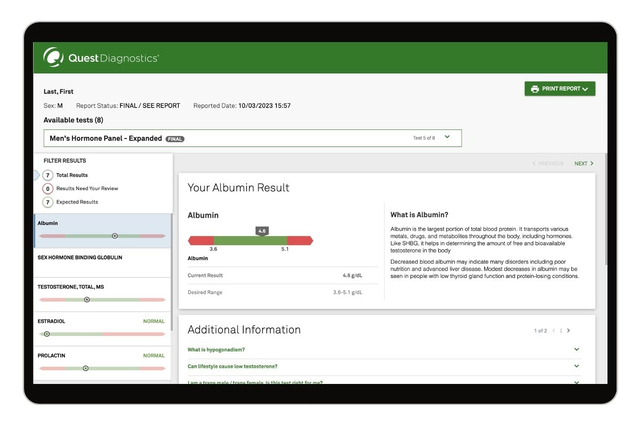Click the Expected Results count circle
This screenshot has height=426, width=640.
pyautogui.click(x=48, y=202)
